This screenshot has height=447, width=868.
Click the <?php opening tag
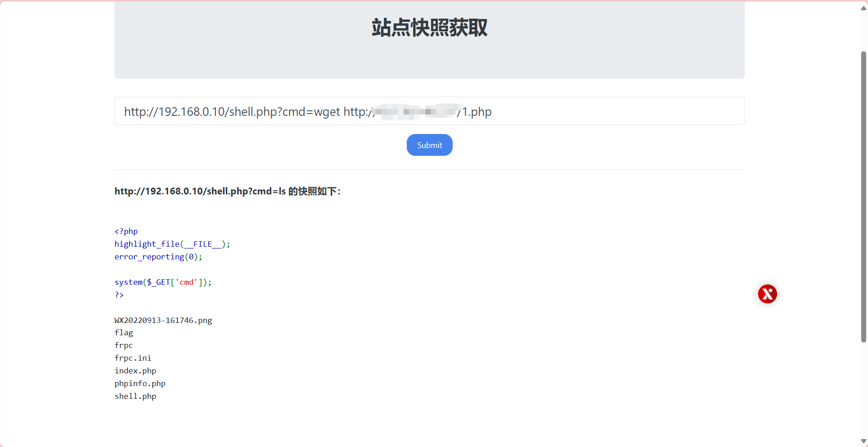tap(126, 231)
